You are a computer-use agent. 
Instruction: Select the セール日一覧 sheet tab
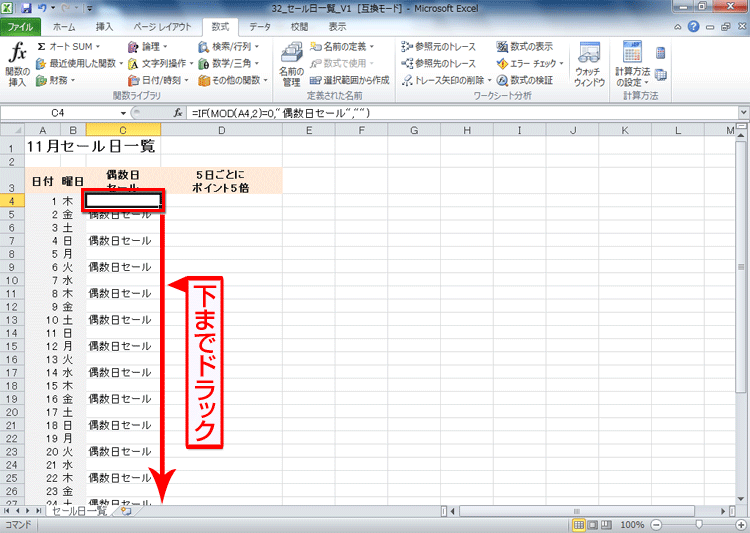click(x=79, y=511)
